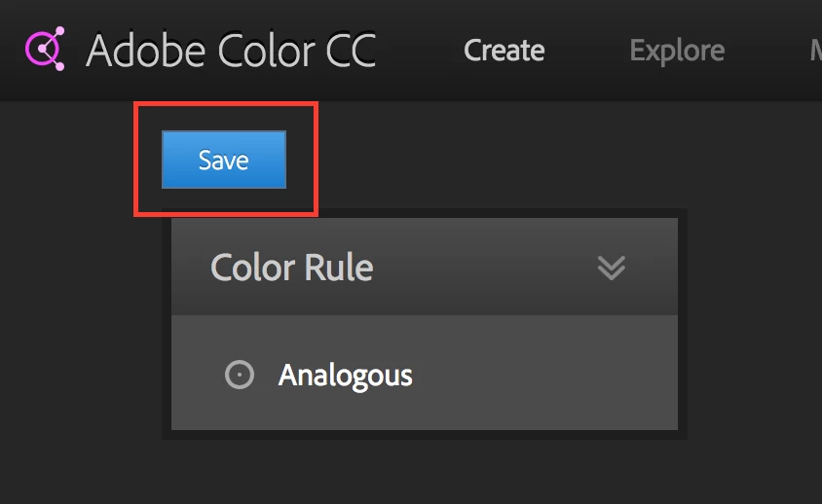Open the Color Rule list via down arrows
This screenshot has height=504, width=822.
tap(612, 268)
